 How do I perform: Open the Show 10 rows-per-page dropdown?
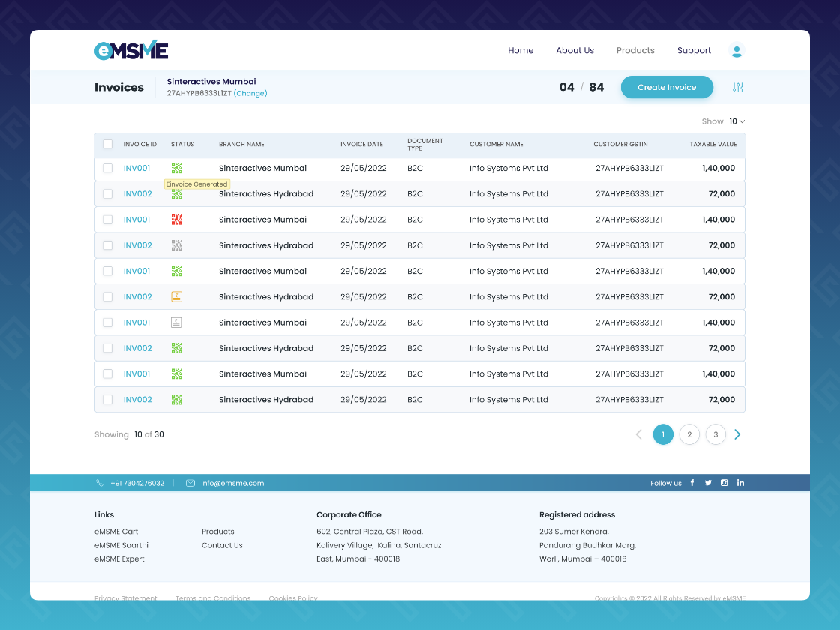(x=737, y=121)
